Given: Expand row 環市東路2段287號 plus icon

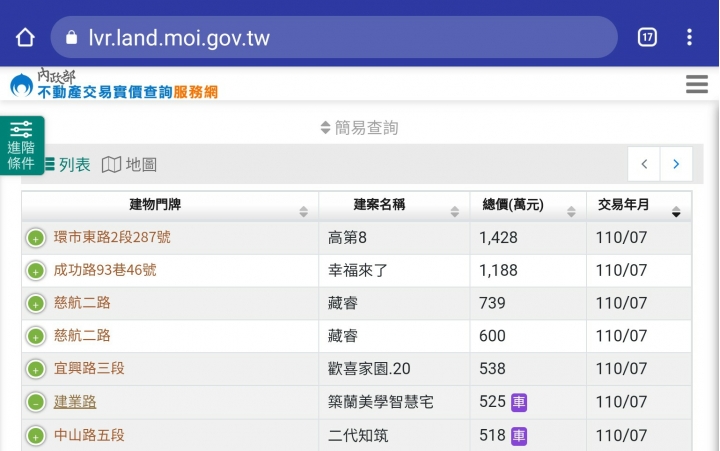Looking at the screenshot, I should click(36, 238).
